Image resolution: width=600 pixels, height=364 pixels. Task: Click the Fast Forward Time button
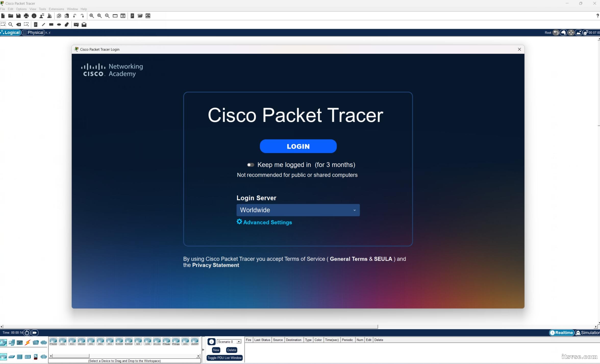pos(34,333)
